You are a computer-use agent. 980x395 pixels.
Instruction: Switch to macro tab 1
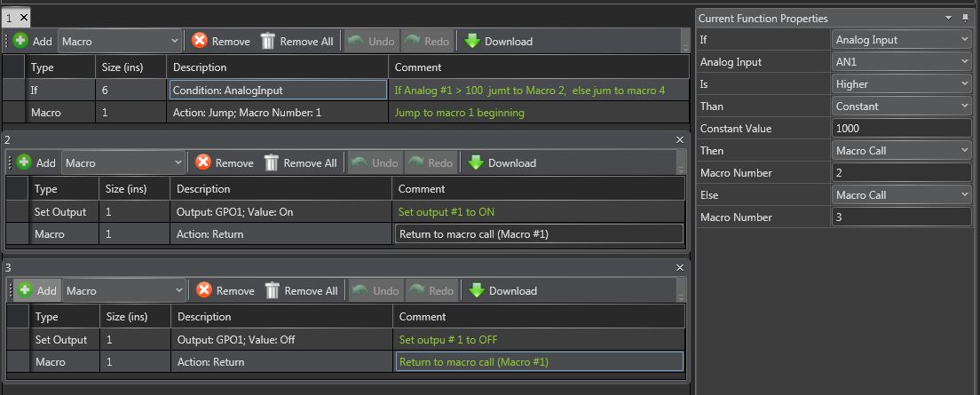point(8,17)
